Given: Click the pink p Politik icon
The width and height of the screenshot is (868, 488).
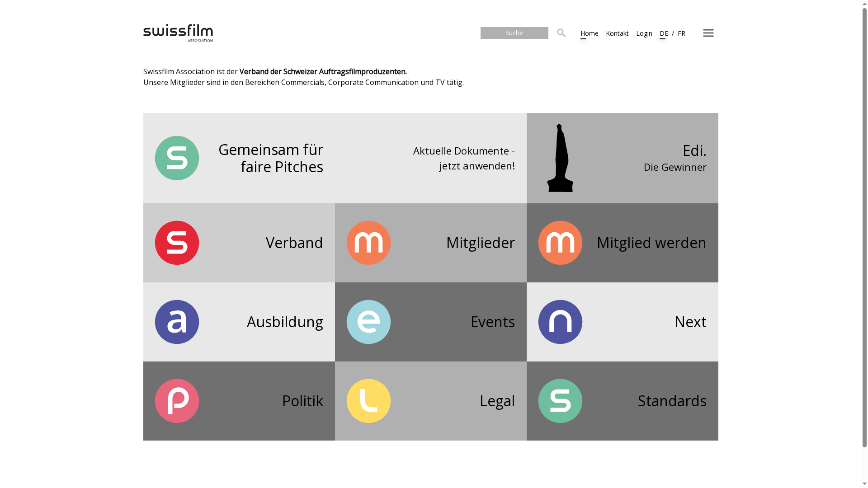Looking at the screenshot, I should [177, 401].
